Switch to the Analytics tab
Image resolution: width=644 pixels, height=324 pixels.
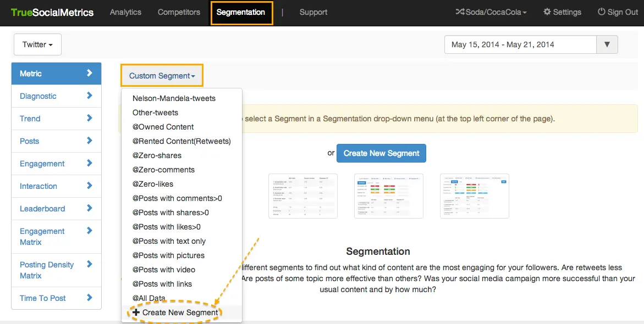125,12
